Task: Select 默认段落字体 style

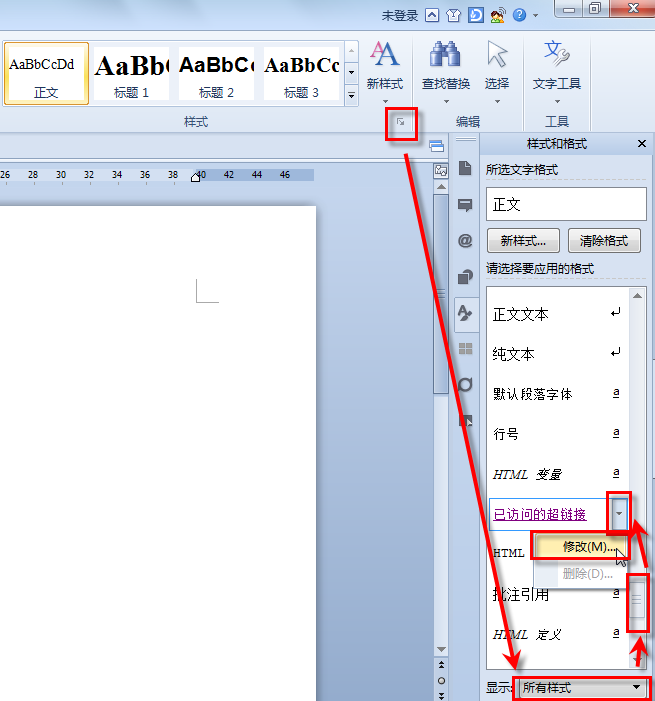Action: click(x=558, y=394)
